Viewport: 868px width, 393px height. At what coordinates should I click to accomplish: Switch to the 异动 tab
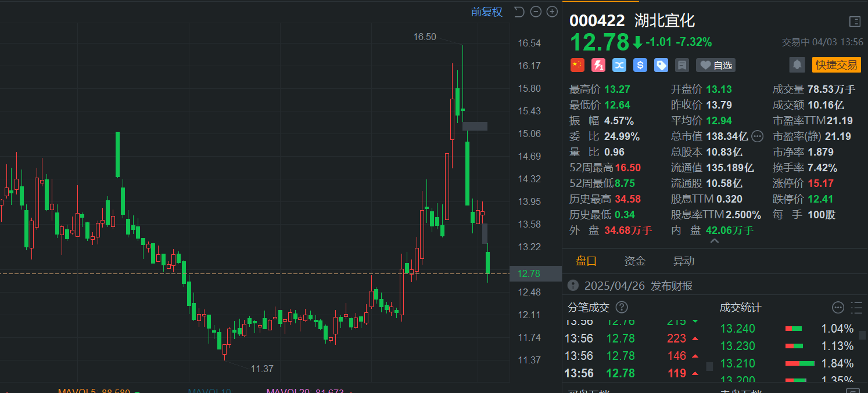tap(683, 261)
